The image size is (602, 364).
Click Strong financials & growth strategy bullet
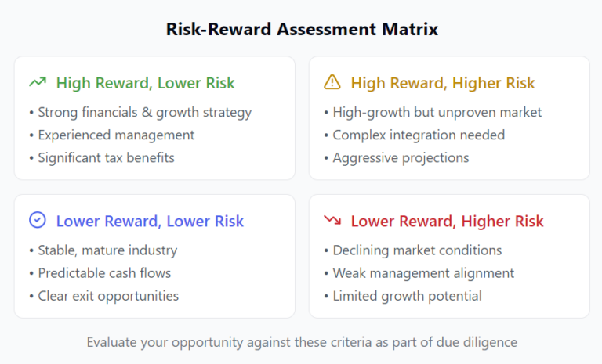coord(144,112)
